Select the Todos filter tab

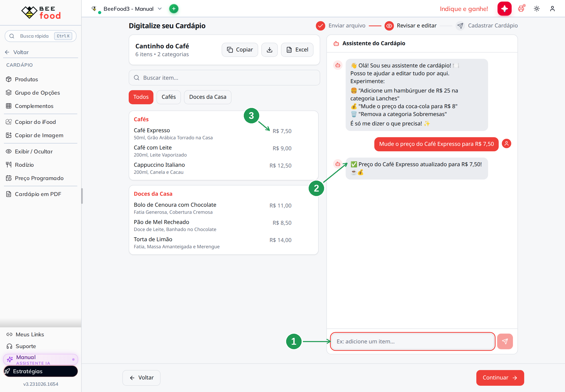(141, 97)
